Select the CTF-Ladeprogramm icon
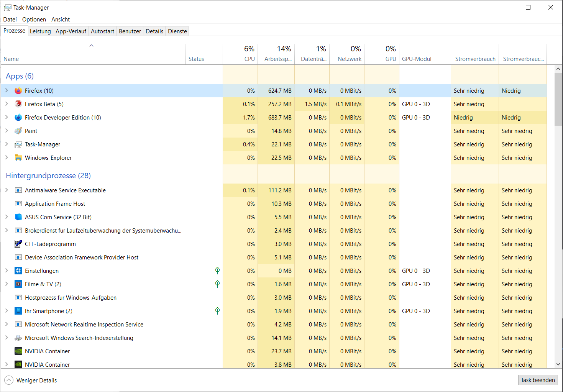The image size is (563, 392). (18, 244)
